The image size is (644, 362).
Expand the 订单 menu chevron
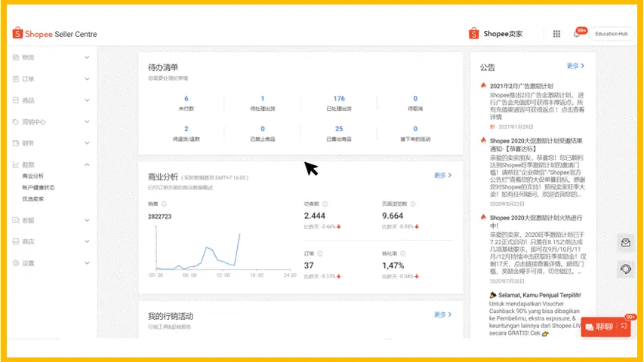click(87, 78)
